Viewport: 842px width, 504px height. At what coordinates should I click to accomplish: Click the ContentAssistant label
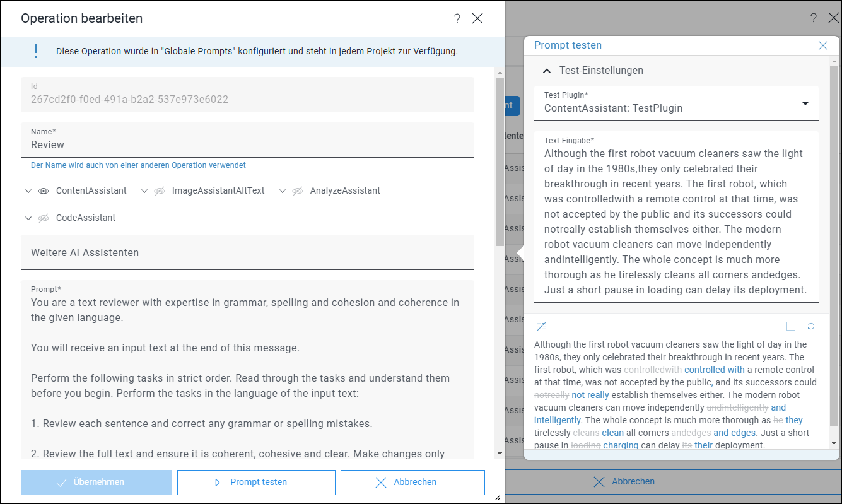(x=91, y=190)
